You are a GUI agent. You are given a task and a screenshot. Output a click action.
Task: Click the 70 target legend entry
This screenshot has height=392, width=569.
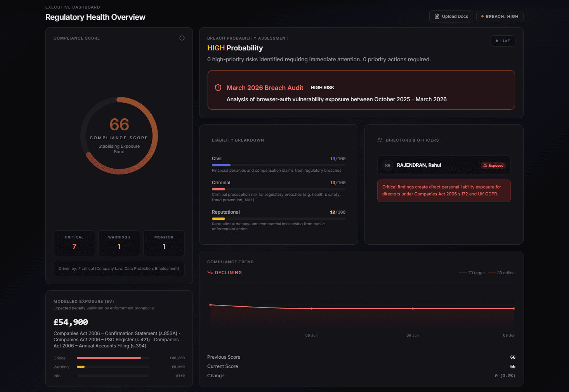472,273
